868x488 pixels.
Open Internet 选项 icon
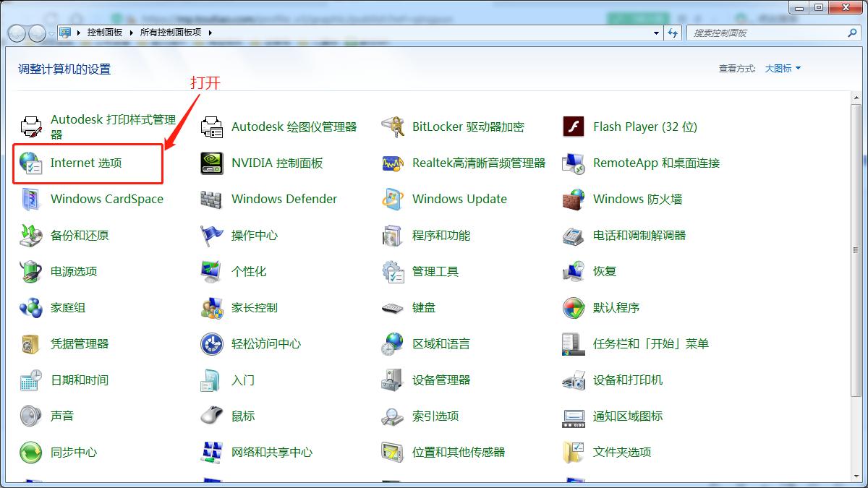(31, 163)
